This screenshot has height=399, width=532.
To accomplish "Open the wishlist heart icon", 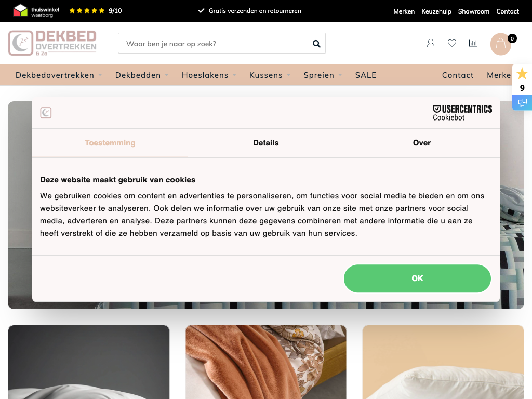I will pyautogui.click(x=452, y=43).
